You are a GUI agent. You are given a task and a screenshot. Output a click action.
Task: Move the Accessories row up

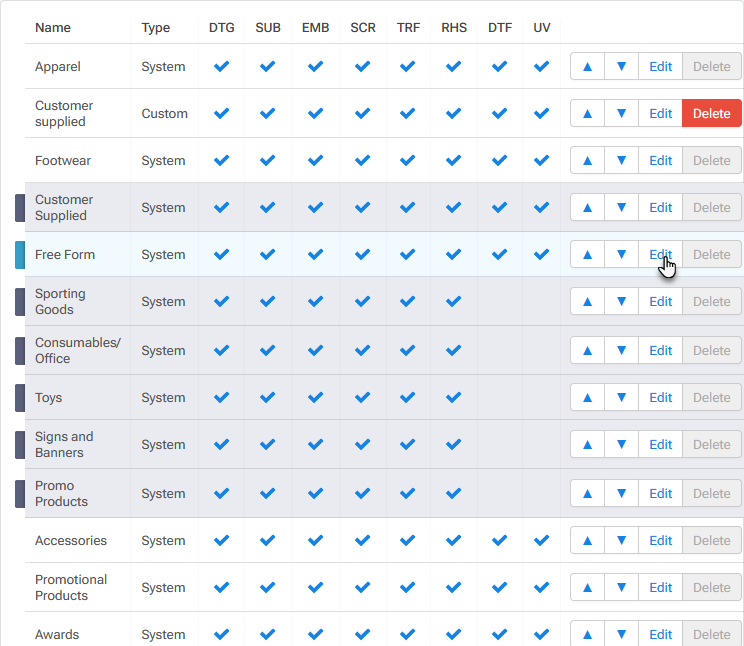click(587, 541)
